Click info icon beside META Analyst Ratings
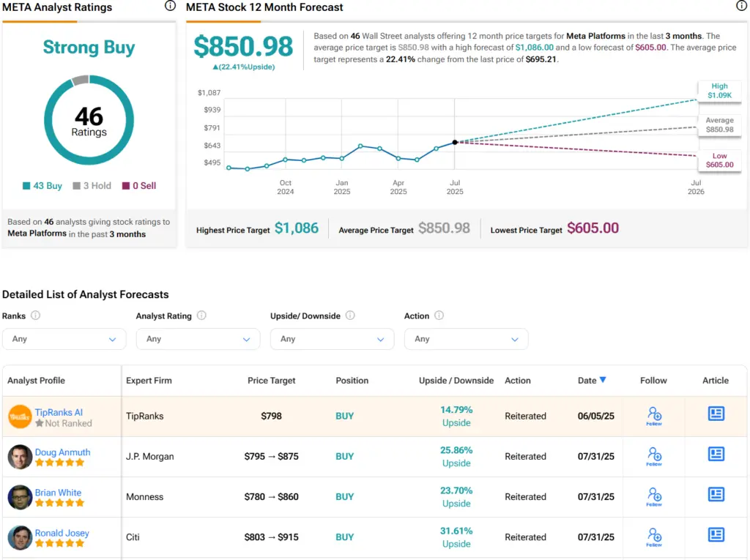Viewport: 750px width, 560px height. pos(170,6)
